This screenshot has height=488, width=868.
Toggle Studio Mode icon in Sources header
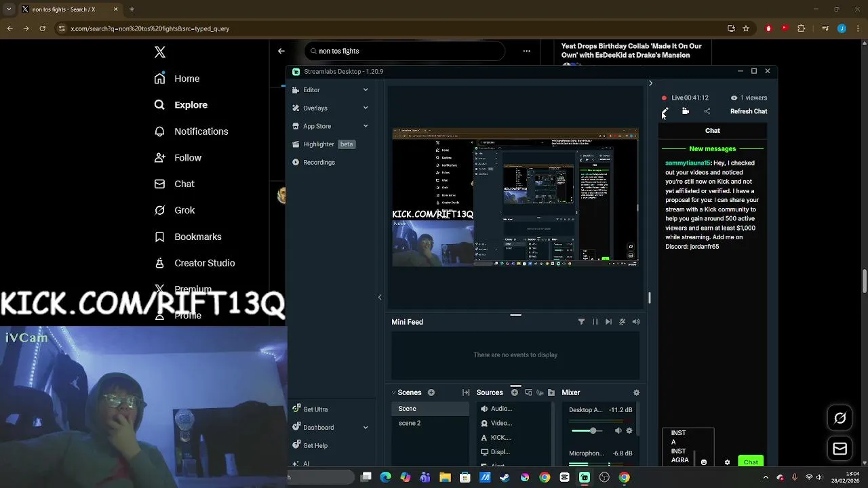point(528,392)
